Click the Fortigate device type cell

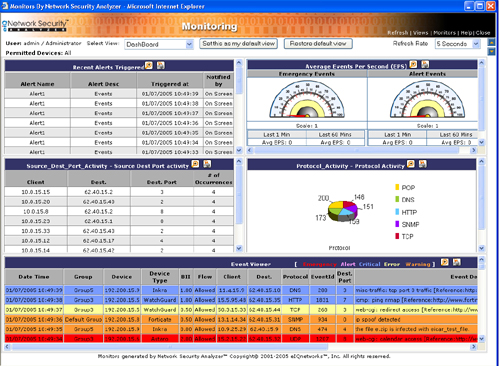pos(160,319)
